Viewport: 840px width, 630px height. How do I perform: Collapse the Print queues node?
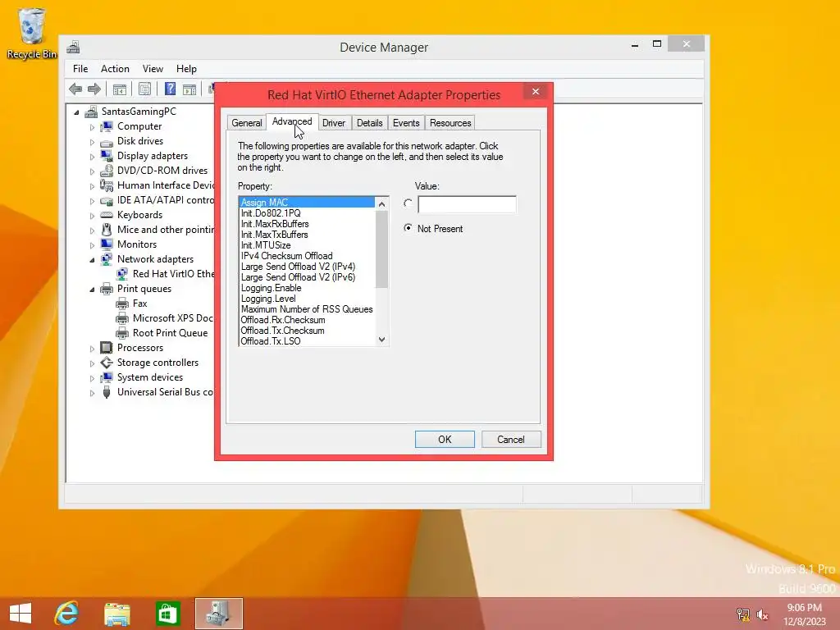click(92, 290)
